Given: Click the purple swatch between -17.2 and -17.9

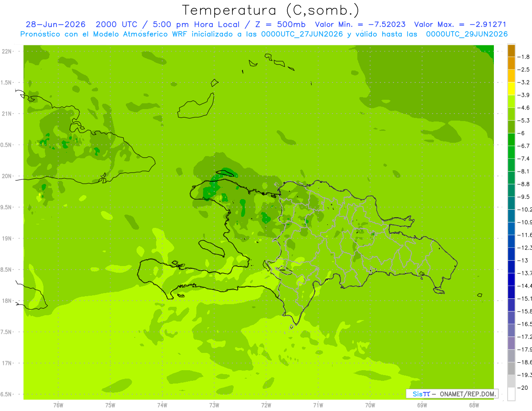Looking at the screenshot, I should pos(511,343).
